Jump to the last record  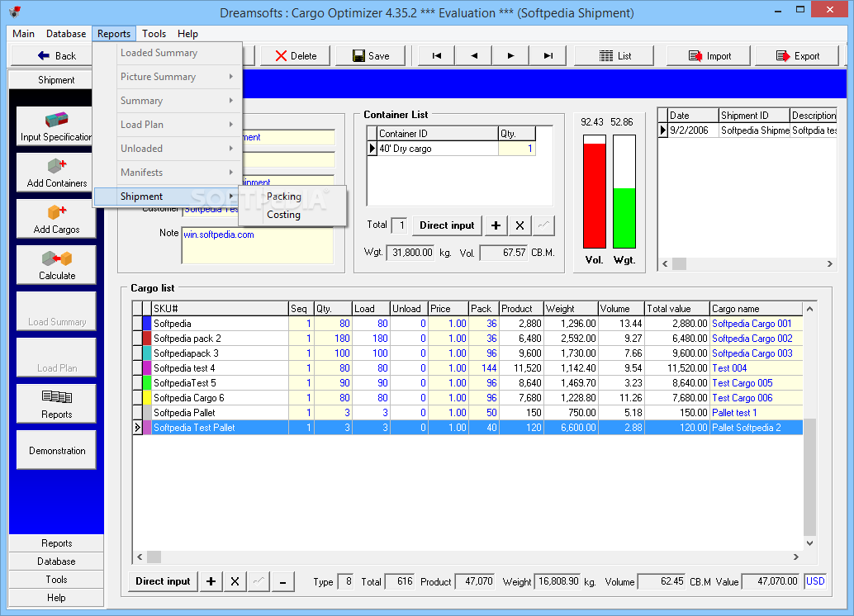coord(548,55)
